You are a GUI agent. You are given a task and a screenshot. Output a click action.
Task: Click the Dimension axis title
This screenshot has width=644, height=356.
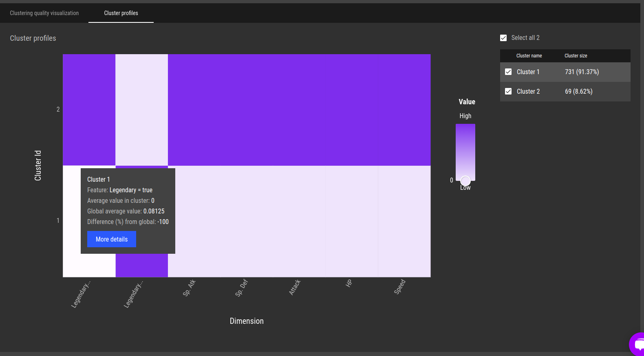coord(247,321)
